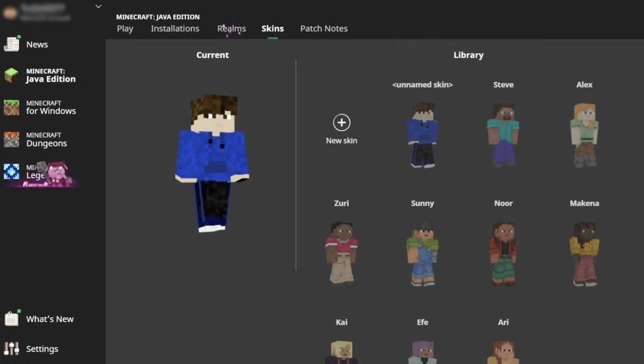Select the Java Edition grass block icon
This screenshot has width=644, height=364.
[12, 76]
